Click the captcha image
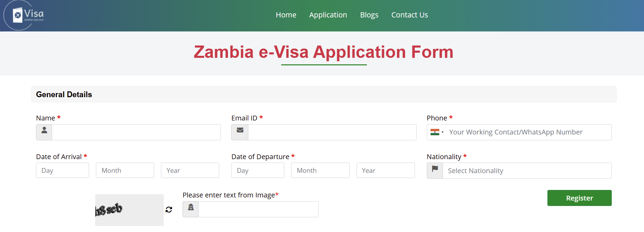 (x=129, y=210)
